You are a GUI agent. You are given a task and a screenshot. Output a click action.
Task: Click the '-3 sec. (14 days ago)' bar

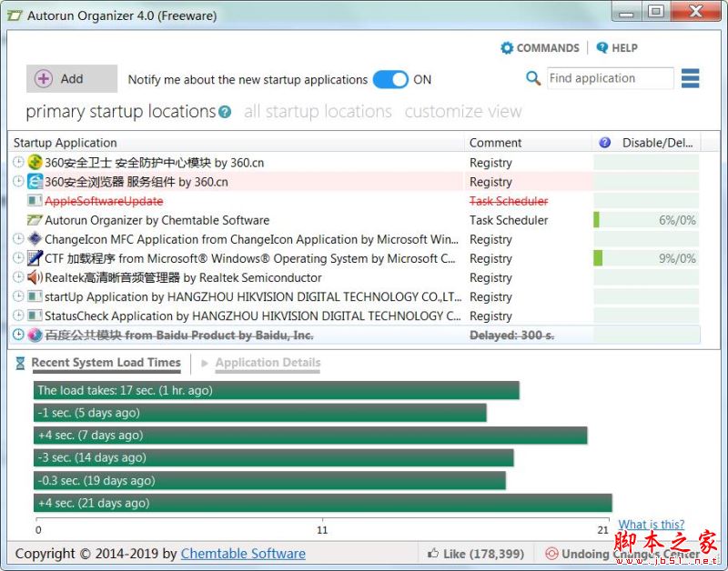tap(274, 457)
